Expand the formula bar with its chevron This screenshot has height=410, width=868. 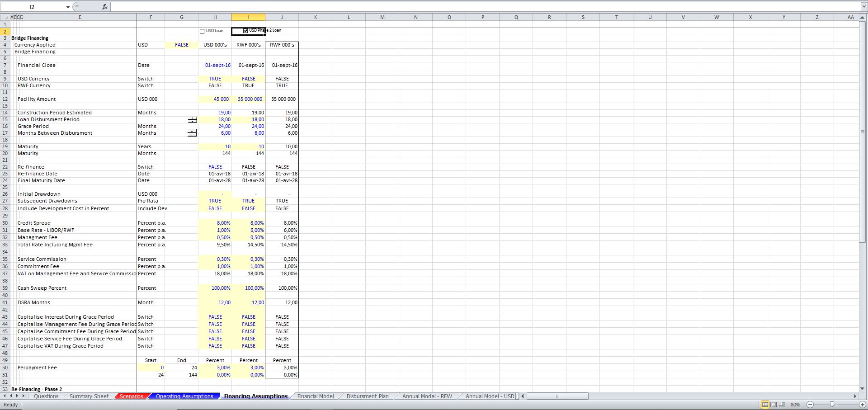[864, 7]
